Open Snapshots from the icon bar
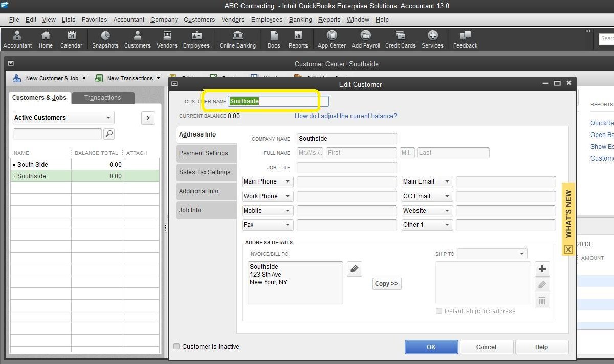The height and width of the screenshot is (364, 614). click(x=105, y=39)
